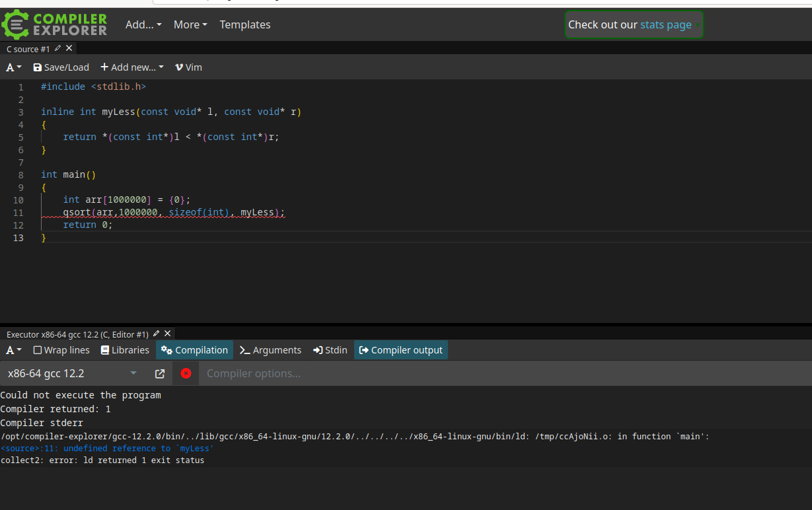Rename Executor tab with pencil icon

point(157,334)
